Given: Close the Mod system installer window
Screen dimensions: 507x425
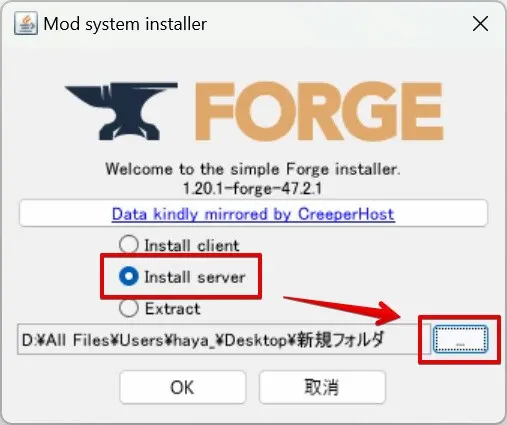Looking at the screenshot, I should point(480,24).
